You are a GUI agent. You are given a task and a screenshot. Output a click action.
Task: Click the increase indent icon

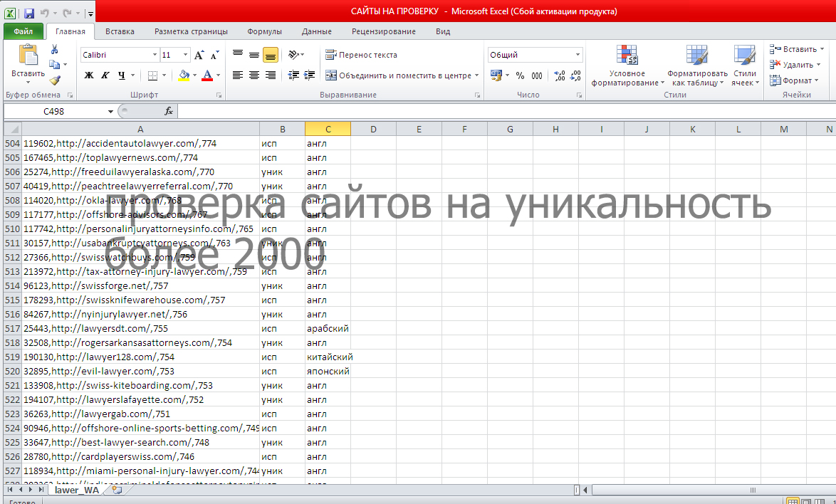[309, 75]
